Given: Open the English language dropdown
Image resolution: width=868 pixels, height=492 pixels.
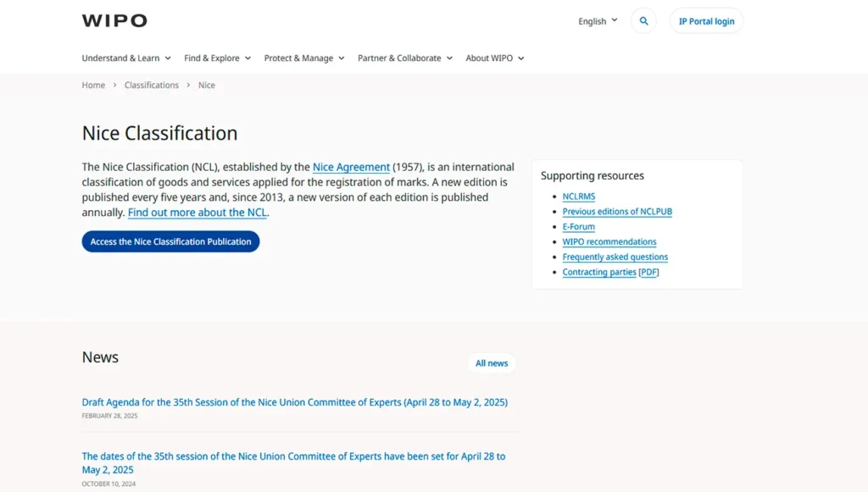Looking at the screenshot, I should (x=598, y=21).
